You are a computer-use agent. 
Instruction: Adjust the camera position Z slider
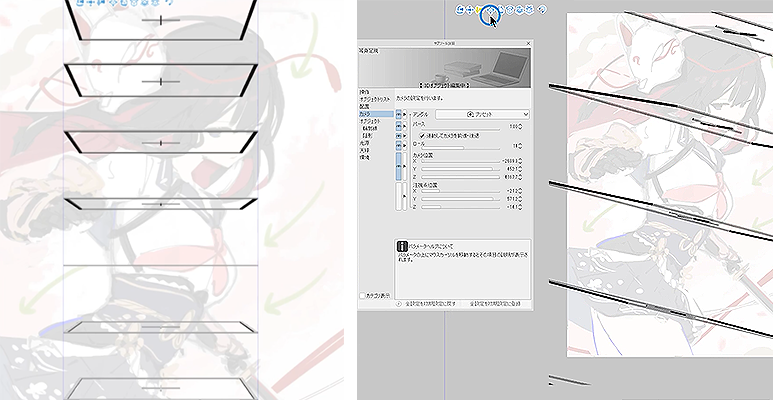click(460, 177)
